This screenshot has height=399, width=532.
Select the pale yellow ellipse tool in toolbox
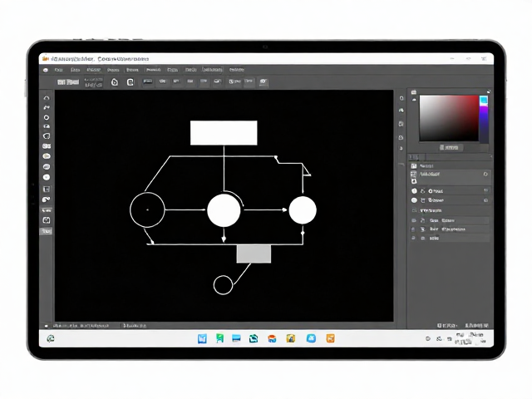click(47, 156)
